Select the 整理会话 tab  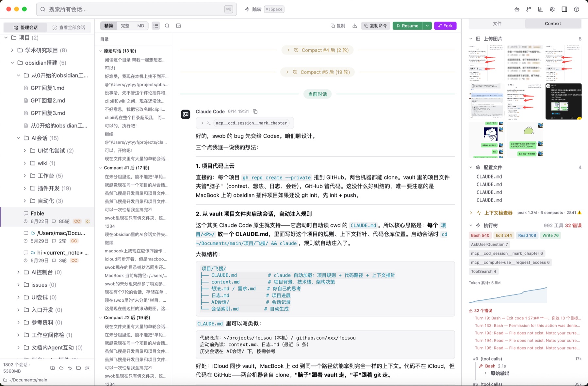click(x=25, y=27)
